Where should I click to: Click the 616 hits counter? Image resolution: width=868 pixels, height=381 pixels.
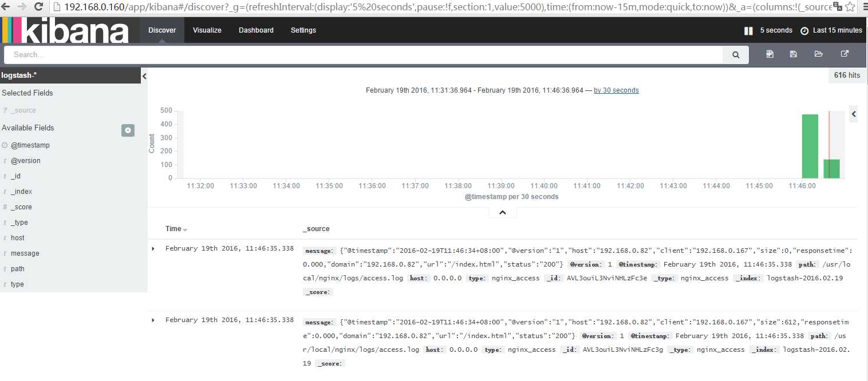(847, 76)
